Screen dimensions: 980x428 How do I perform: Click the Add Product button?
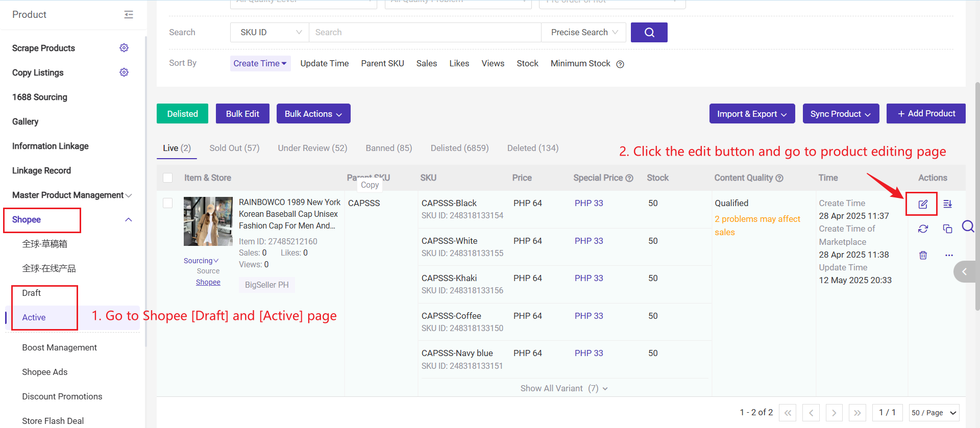pos(926,113)
